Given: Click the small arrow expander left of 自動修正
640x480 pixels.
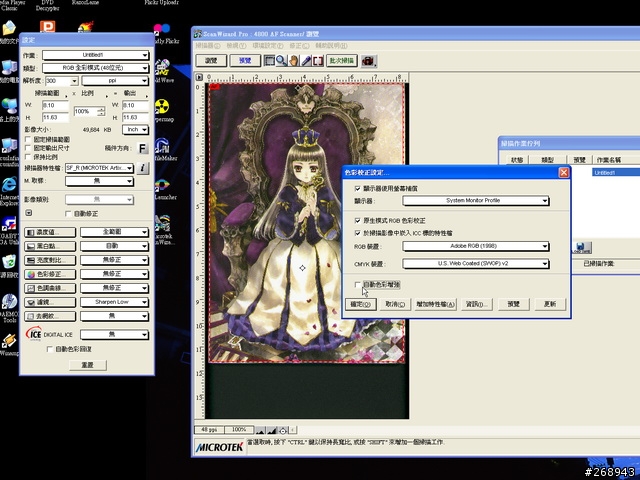Looking at the screenshot, I should pos(29,213).
